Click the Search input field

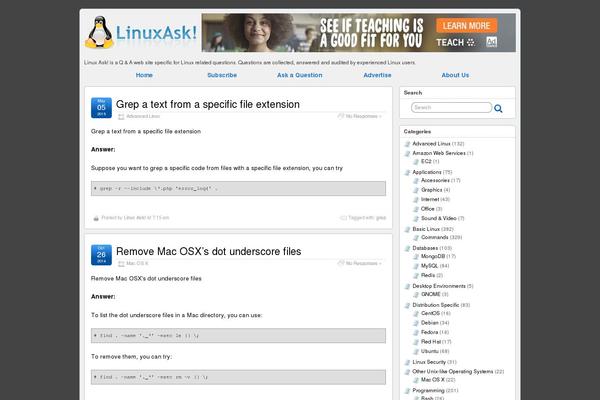point(452,108)
